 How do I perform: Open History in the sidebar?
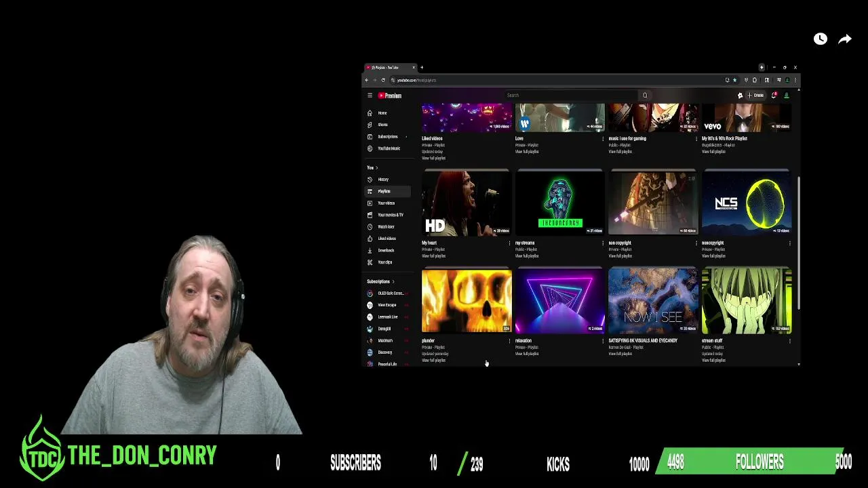388,180
